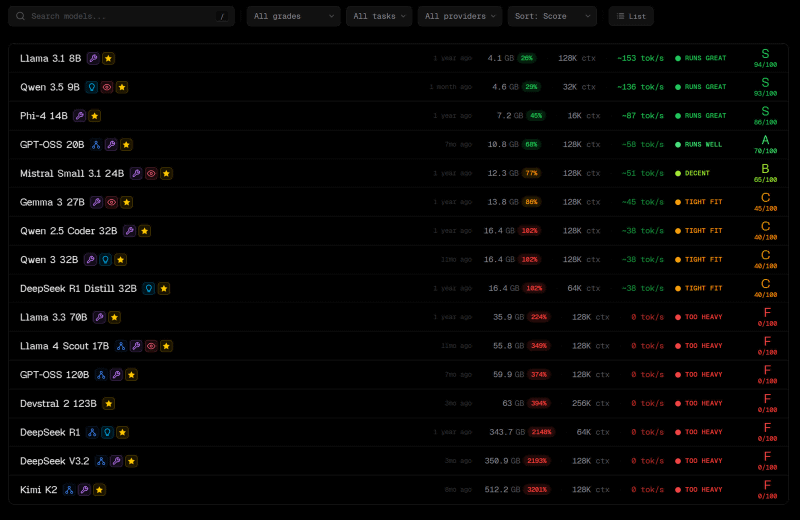Click the branch icon next to Kimi K2
This screenshot has width=800, height=520.
(x=69, y=490)
